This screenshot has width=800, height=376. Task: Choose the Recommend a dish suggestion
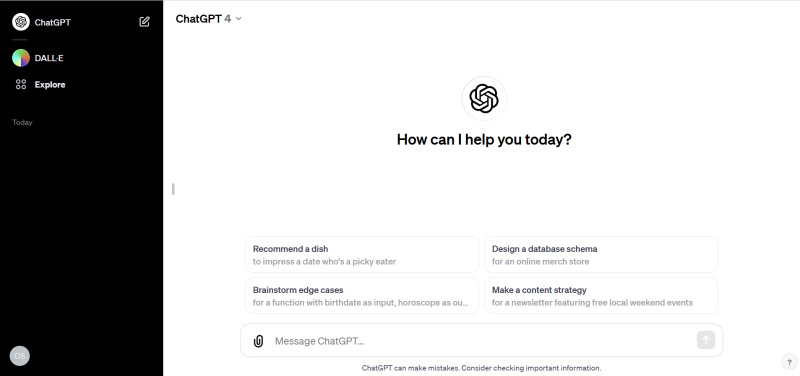[x=362, y=255]
